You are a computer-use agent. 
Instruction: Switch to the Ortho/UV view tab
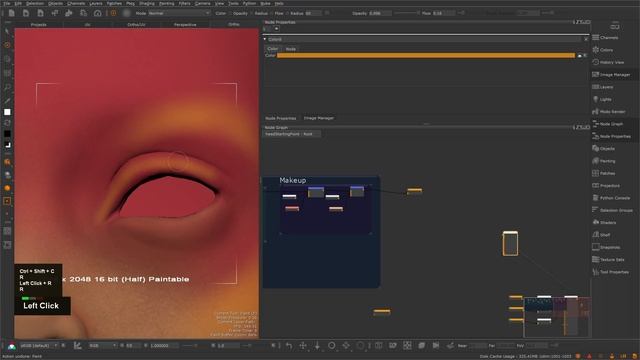point(136,24)
